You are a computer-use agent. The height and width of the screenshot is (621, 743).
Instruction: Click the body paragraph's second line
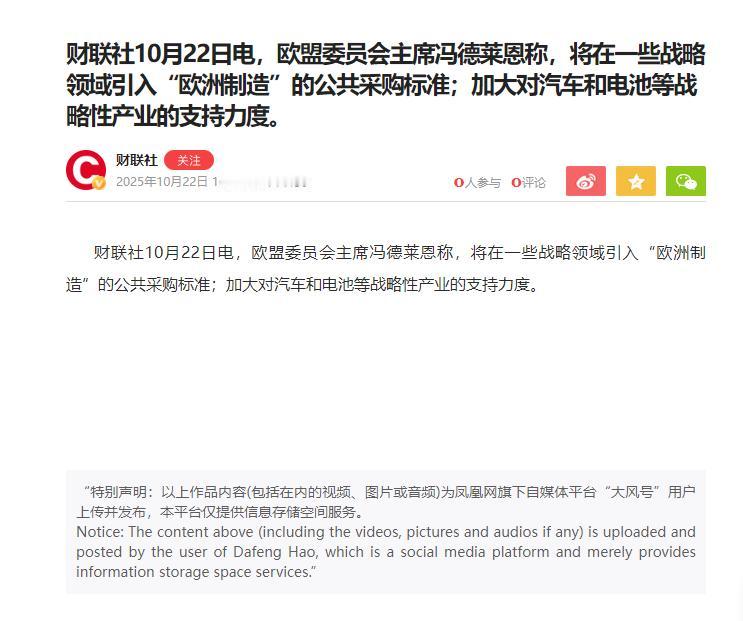[x=302, y=285]
